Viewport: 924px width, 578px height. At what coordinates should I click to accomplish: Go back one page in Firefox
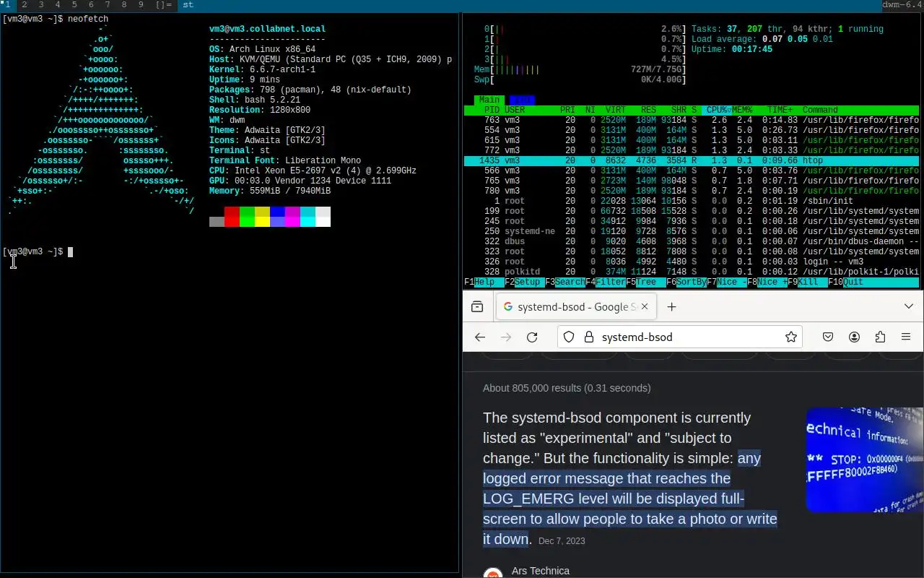[x=480, y=337]
